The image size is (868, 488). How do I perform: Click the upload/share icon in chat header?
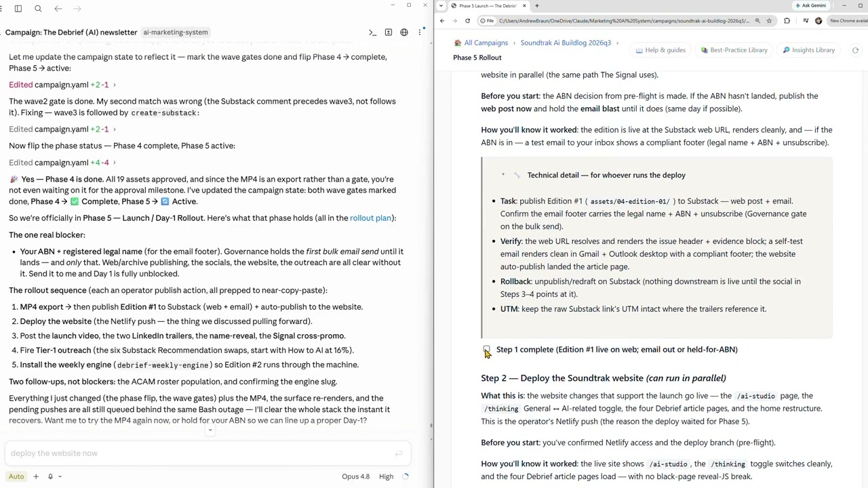[x=389, y=33]
